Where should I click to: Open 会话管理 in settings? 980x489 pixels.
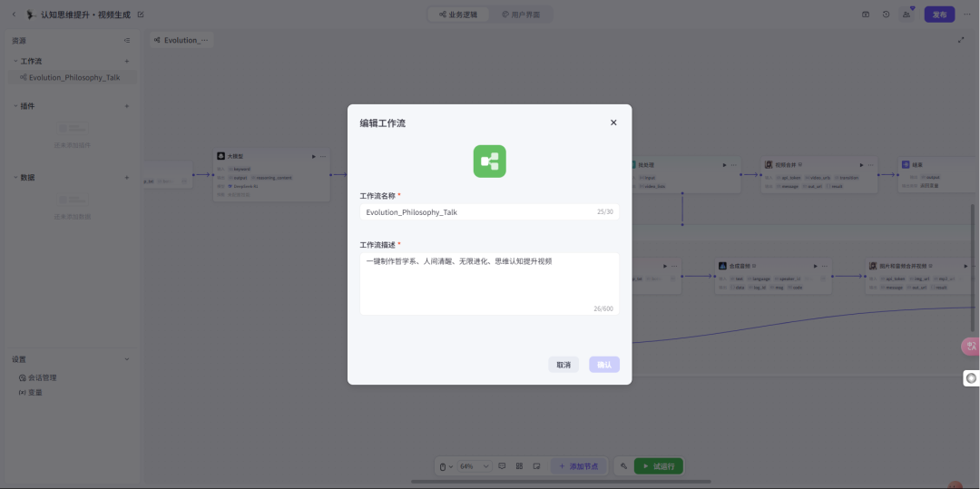[x=37, y=377]
